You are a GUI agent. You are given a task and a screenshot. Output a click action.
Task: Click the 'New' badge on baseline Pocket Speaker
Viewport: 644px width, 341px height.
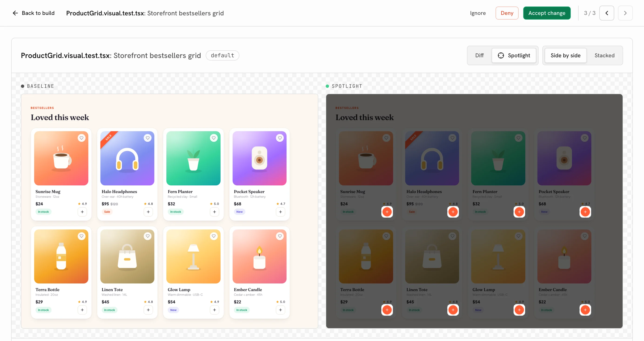[239, 212]
